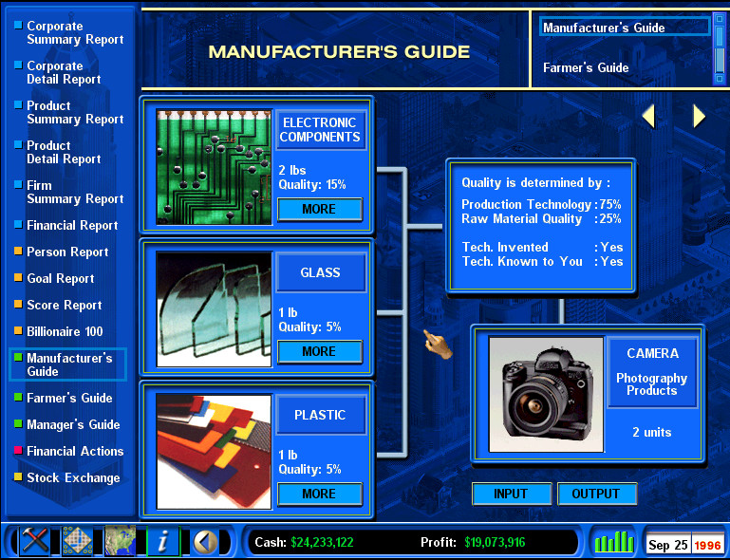The height and width of the screenshot is (560, 730).
Task: Click the scroll down button in guide list
Action: point(719,78)
